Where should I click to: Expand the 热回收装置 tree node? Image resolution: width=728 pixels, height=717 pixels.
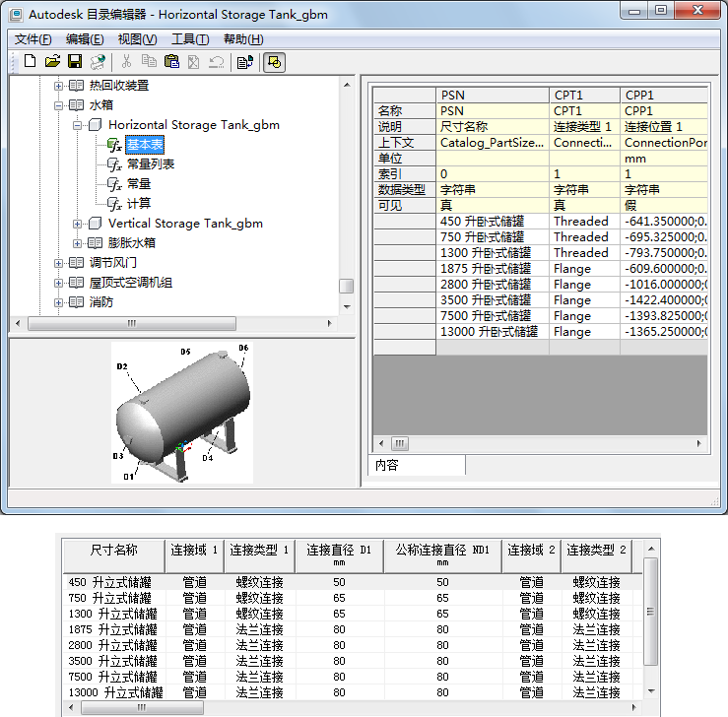[x=58, y=86]
